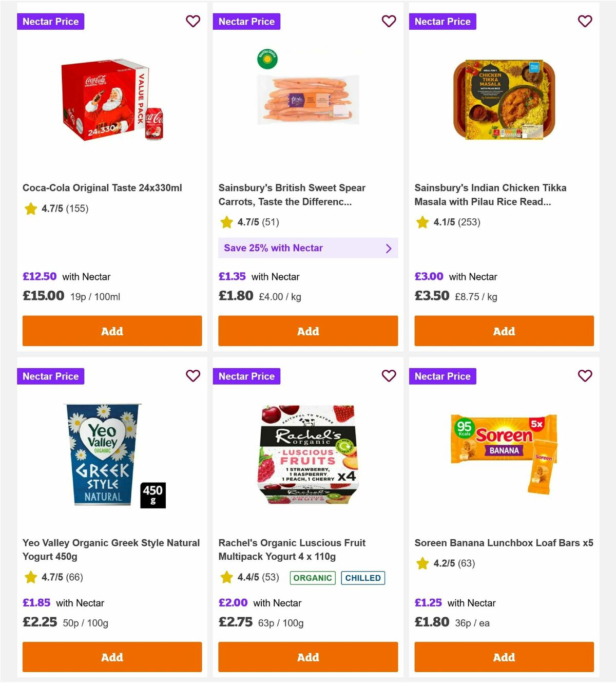616x683 pixels.
Task: Toggle the favourite heart for the Tikka Masala card
Action: 585,22
